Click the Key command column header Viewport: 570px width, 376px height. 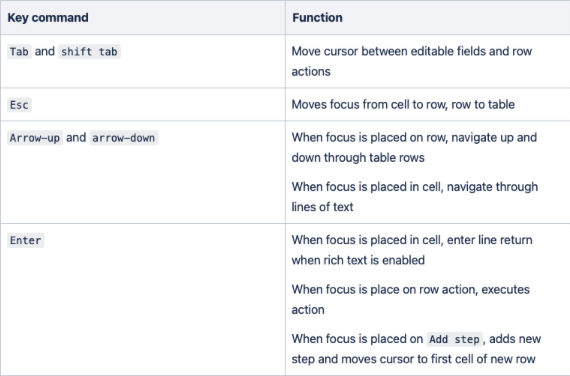[x=48, y=17]
